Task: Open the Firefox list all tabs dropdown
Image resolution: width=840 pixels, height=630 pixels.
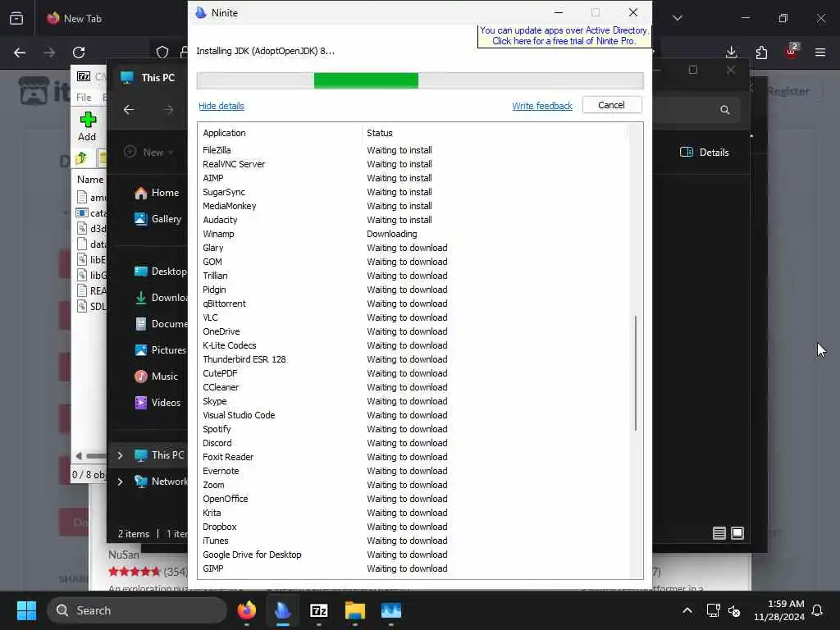Action: (x=678, y=18)
